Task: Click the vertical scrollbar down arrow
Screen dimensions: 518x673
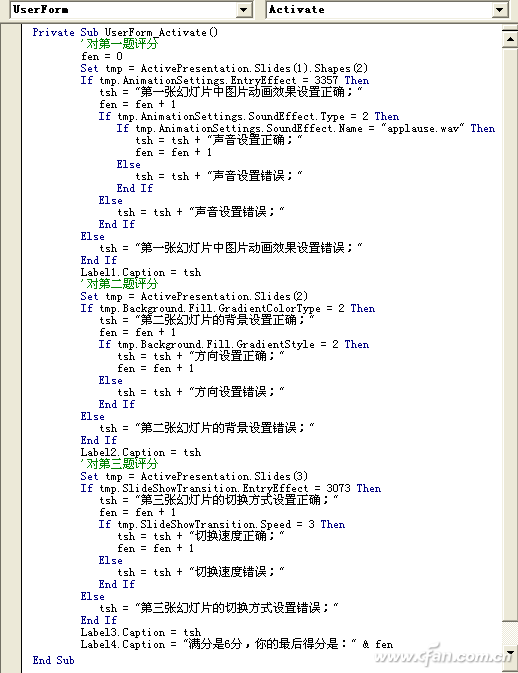Action: [510, 654]
